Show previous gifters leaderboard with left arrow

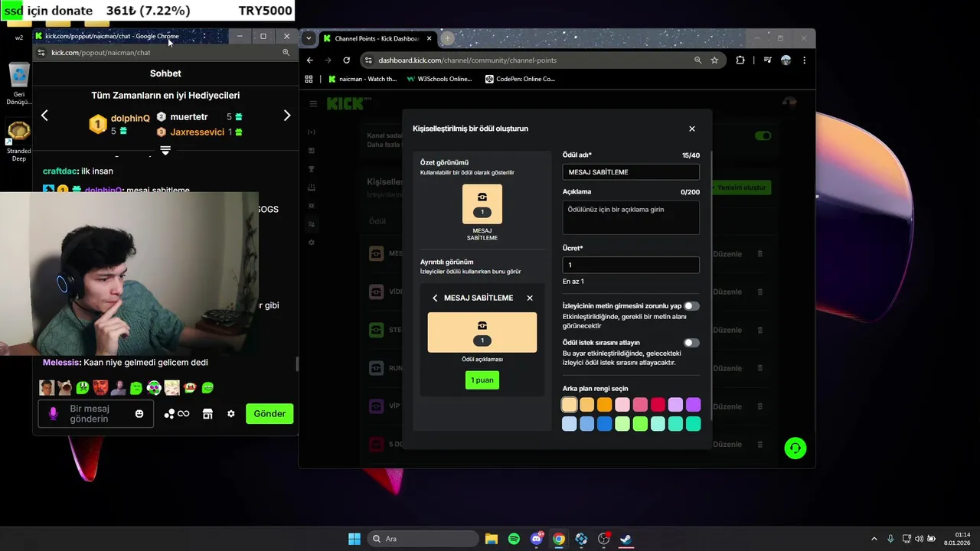click(x=44, y=116)
